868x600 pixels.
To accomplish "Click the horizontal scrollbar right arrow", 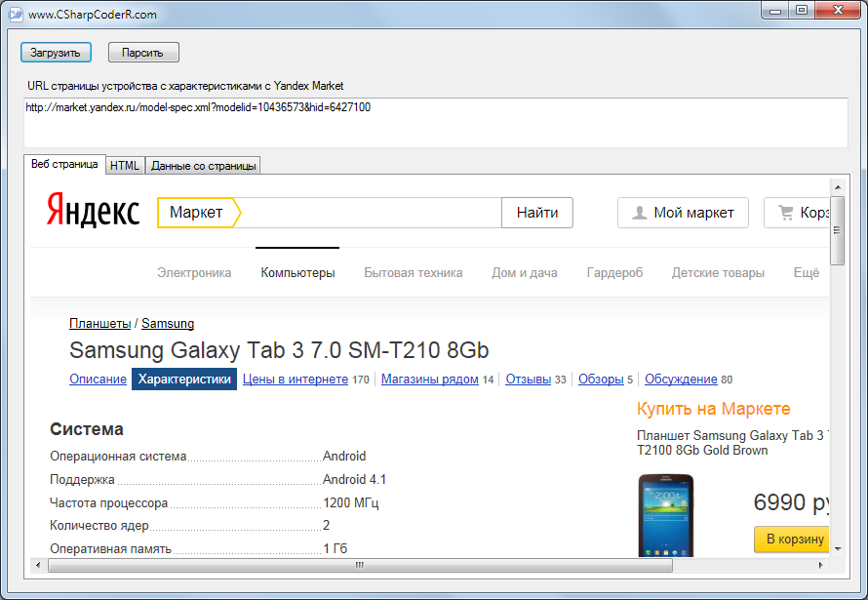I will [821, 565].
